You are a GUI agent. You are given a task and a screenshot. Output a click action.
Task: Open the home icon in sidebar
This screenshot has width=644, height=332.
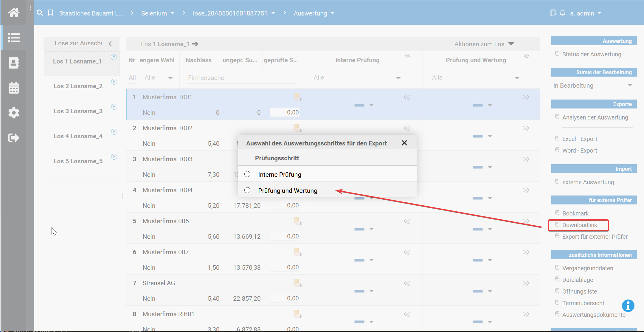click(14, 13)
